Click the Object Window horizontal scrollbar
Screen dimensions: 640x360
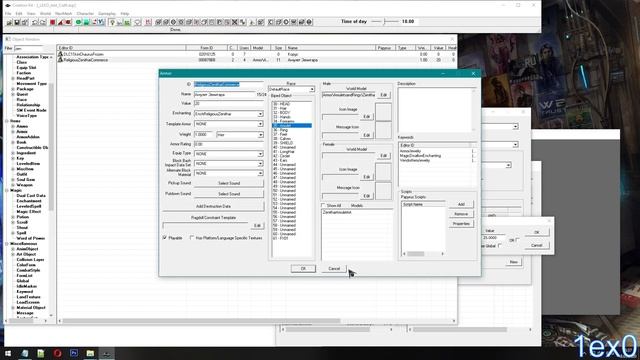pyautogui.click(x=256, y=321)
